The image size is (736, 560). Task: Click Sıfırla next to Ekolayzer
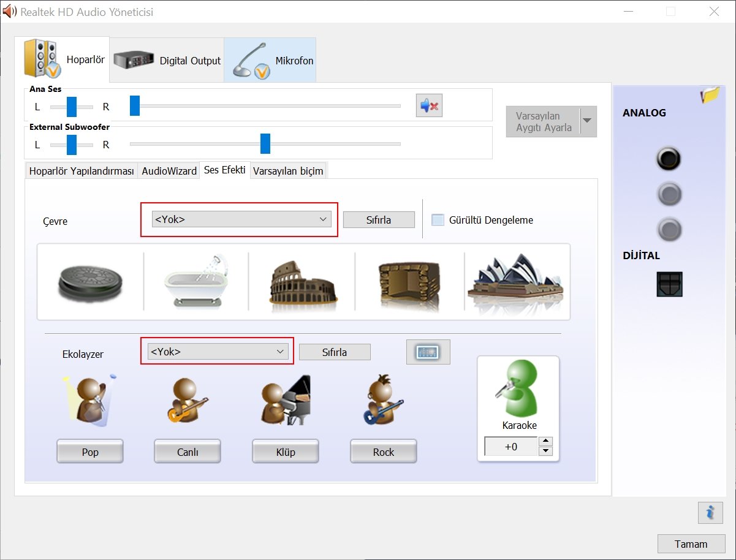pyautogui.click(x=335, y=352)
